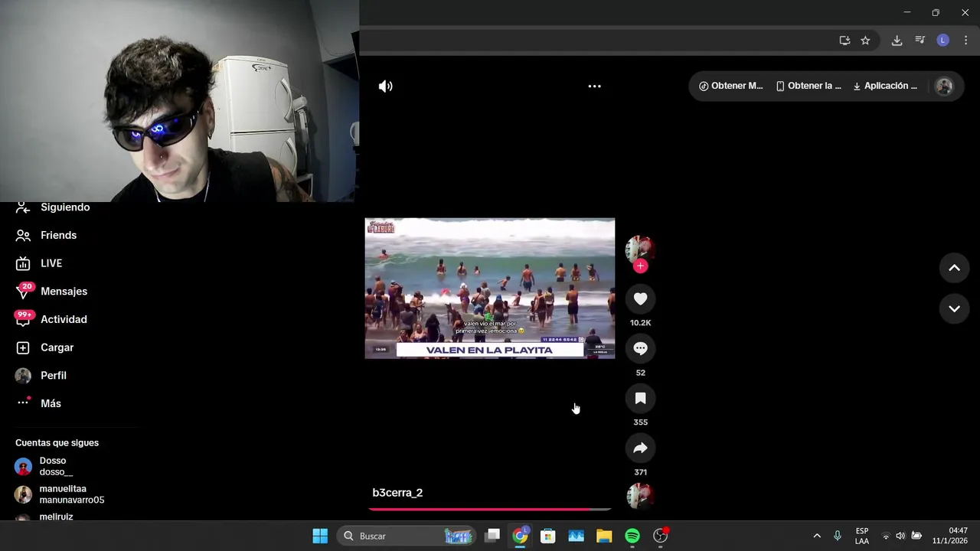
Task: Open Task View on the taskbar
Action: (x=492, y=536)
